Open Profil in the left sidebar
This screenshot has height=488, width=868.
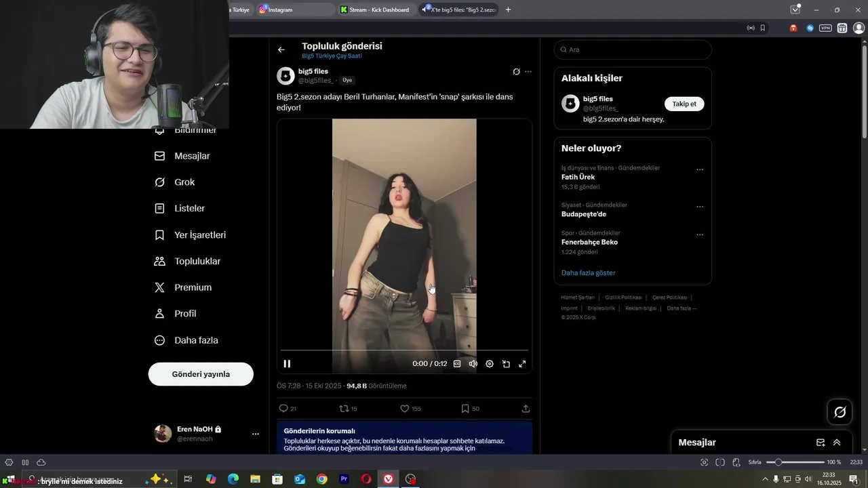pyautogui.click(x=176, y=314)
